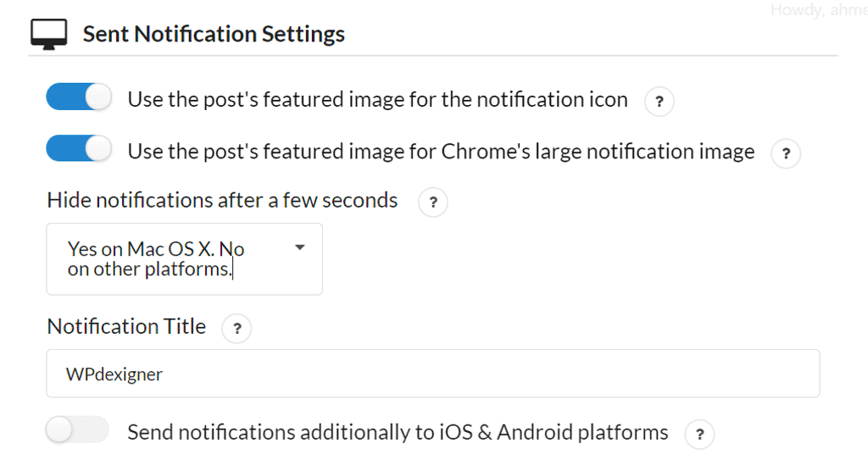Click the monitor icon beside Sent Notification Settings

[49, 35]
